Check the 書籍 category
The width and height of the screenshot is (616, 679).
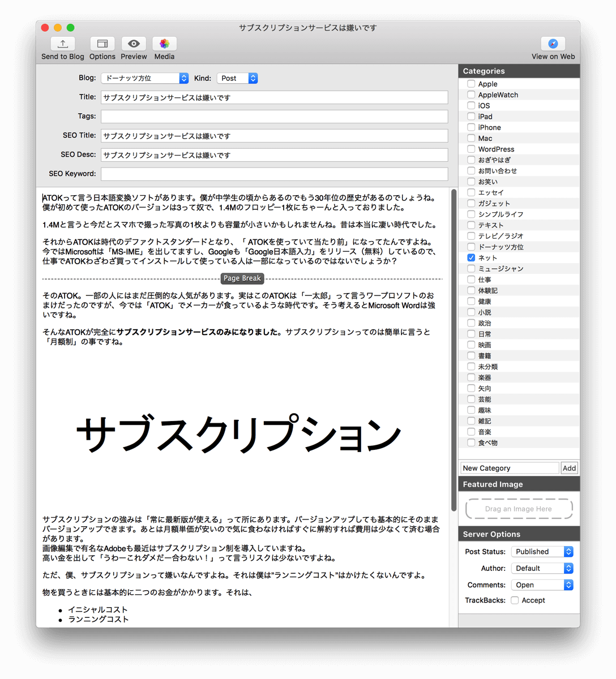click(471, 355)
